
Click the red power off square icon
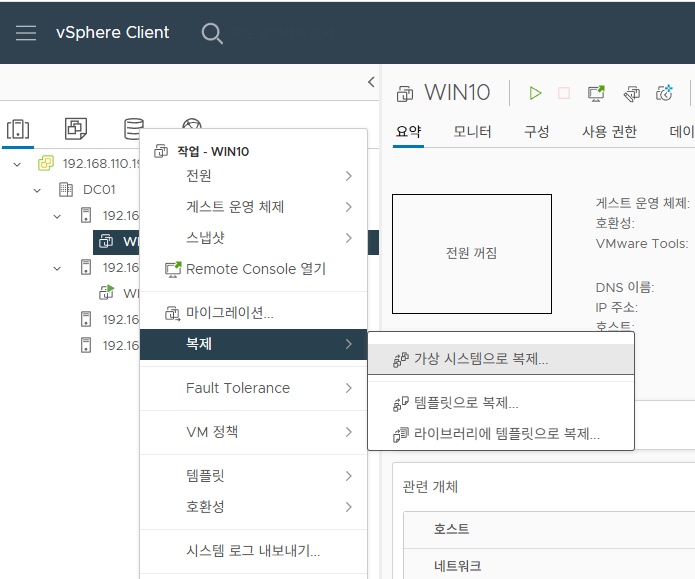coord(564,93)
